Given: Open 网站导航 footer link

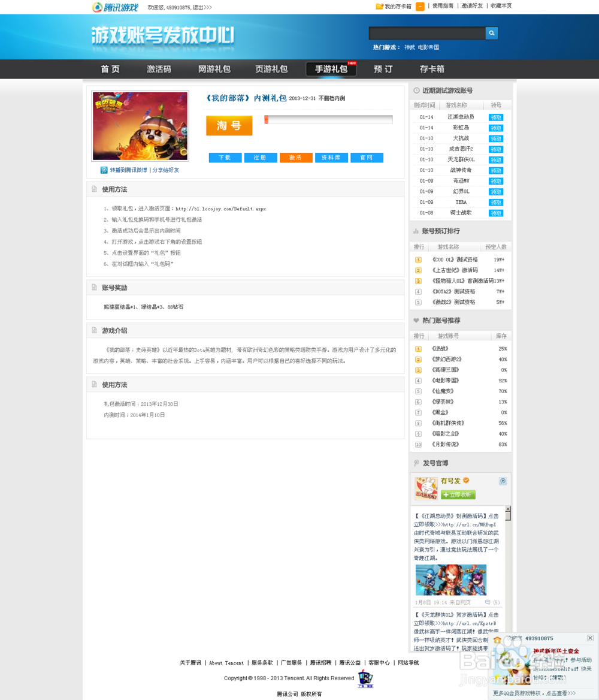Looking at the screenshot, I should click(409, 663).
